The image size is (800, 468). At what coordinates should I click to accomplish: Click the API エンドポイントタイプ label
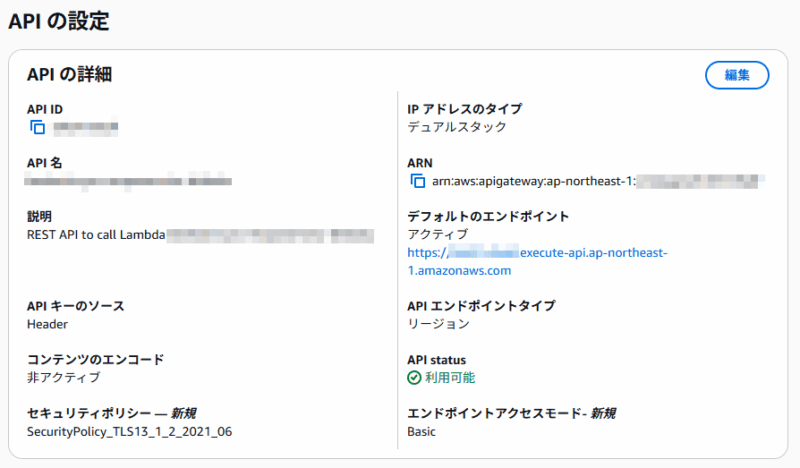[481, 306]
